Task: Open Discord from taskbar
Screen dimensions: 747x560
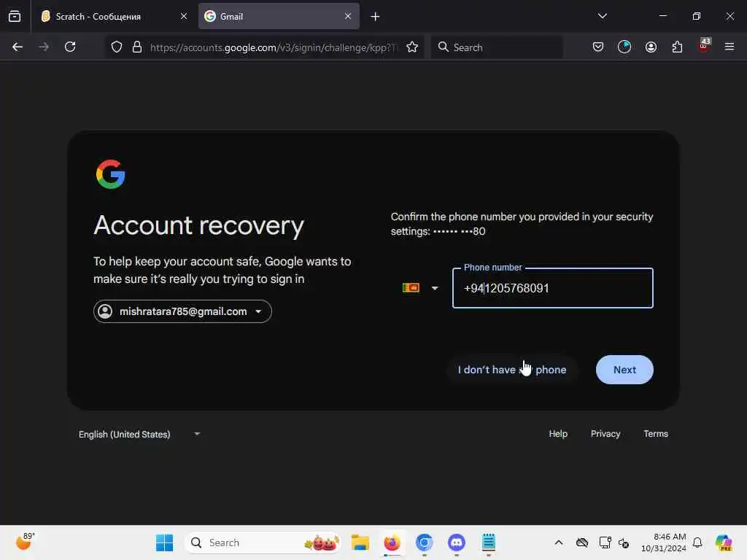Action: (457, 542)
